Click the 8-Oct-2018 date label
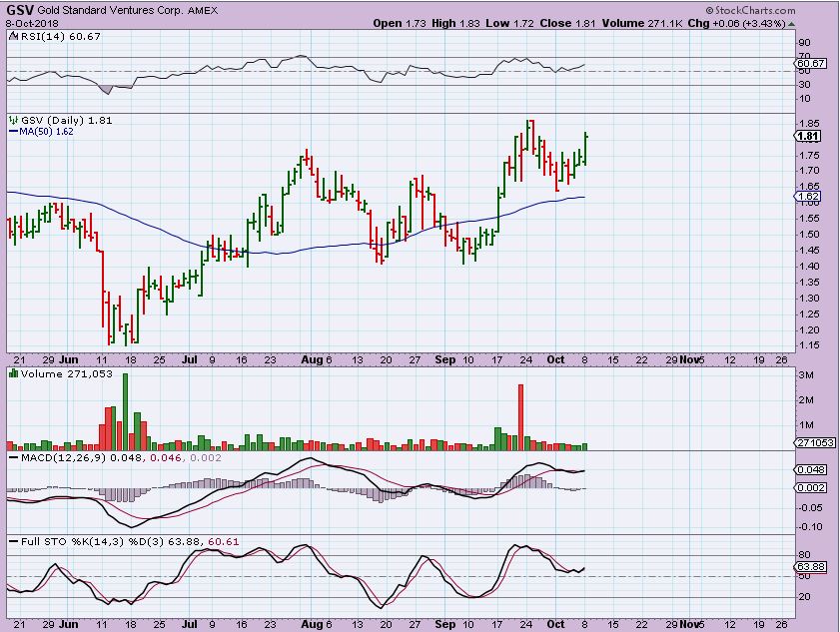The height and width of the screenshot is (632, 840). coord(29,22)
